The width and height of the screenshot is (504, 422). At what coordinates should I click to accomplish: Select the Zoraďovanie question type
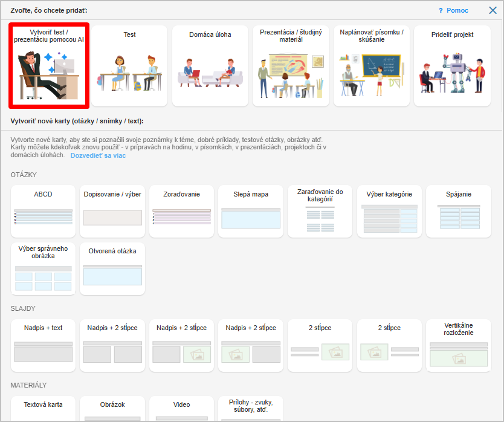coord(181,211)
